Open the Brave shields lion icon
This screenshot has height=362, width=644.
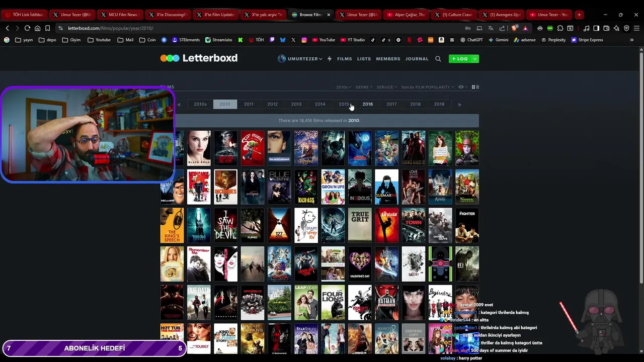(x=514, y=28)
